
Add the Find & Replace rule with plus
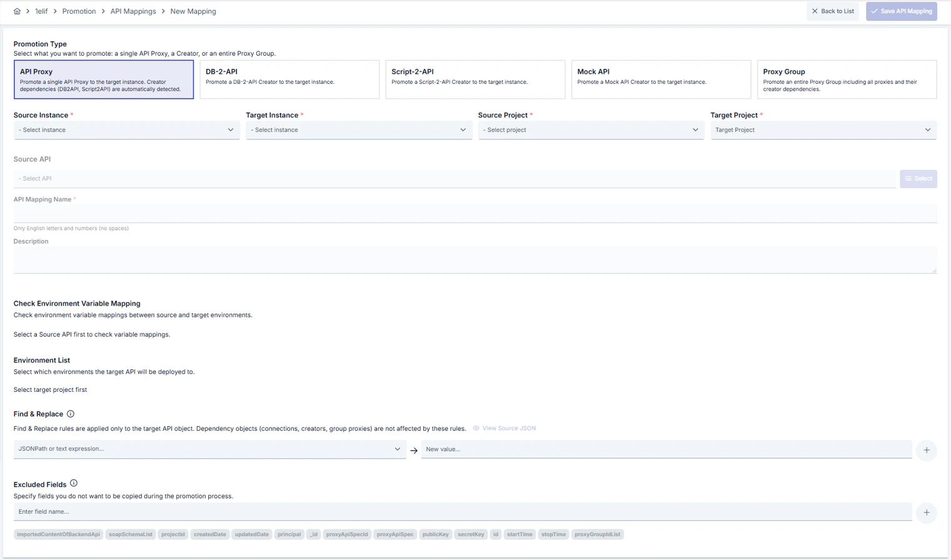coord(927,450)
